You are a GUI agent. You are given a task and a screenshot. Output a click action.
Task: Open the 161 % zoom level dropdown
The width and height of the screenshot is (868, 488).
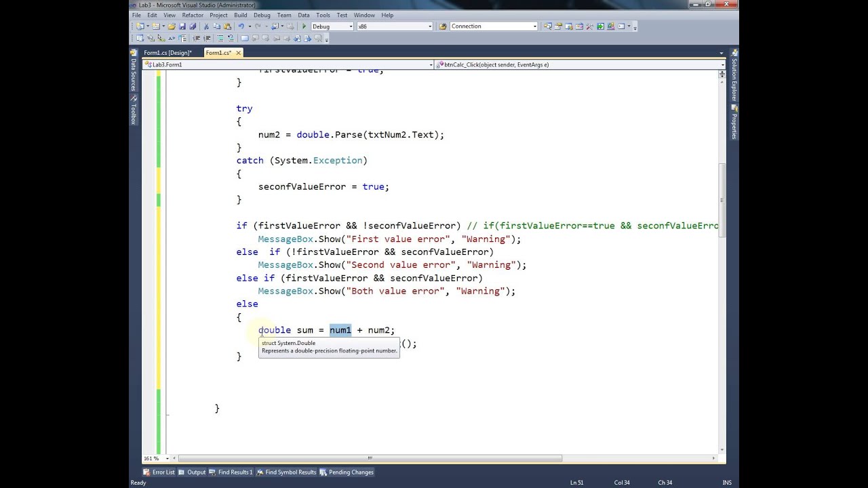(166, 458)
